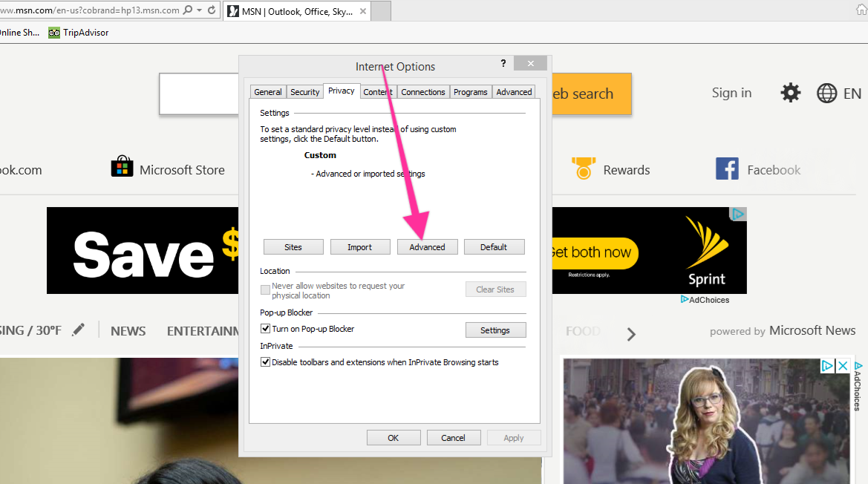Click the address bar search magnifier icon

pyautogui.click(x=188, y=10)
